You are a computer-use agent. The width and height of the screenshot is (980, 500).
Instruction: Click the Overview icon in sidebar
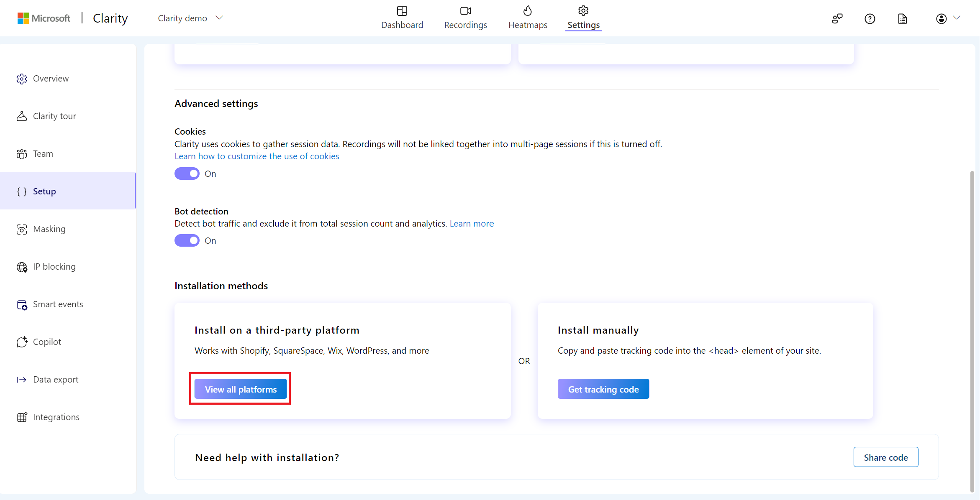click(22, 78)
